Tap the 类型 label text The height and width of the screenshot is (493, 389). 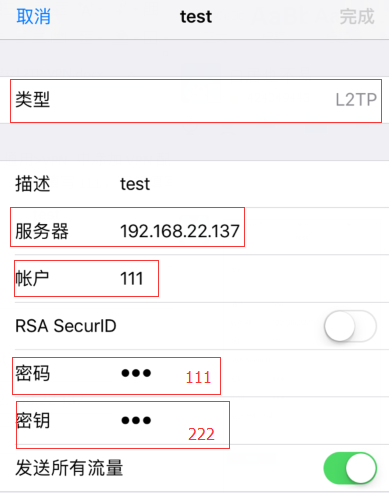tap(33, 100)
